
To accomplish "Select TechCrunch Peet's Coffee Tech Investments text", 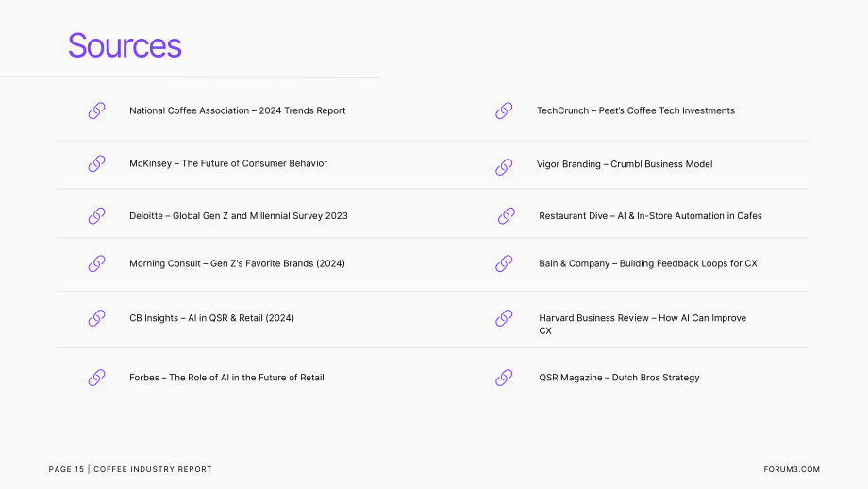I will [636, 110].
